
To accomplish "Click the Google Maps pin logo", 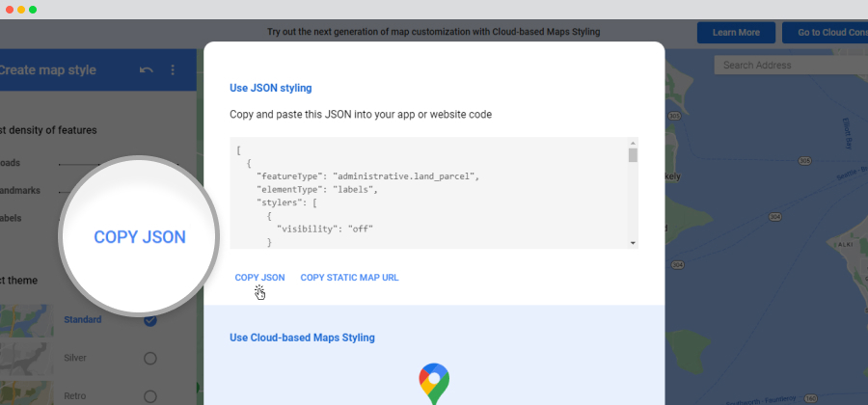I will coord(434,384).
